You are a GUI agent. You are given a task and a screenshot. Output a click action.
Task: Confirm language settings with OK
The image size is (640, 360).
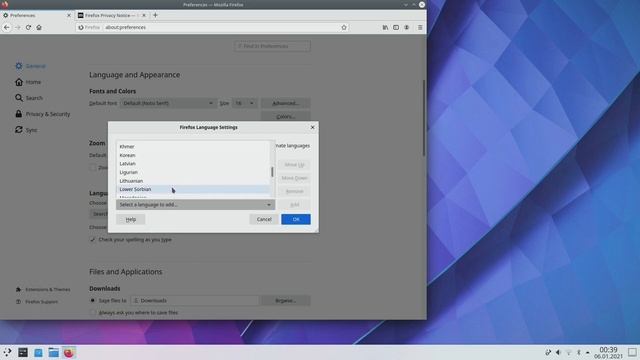[296, 219]
